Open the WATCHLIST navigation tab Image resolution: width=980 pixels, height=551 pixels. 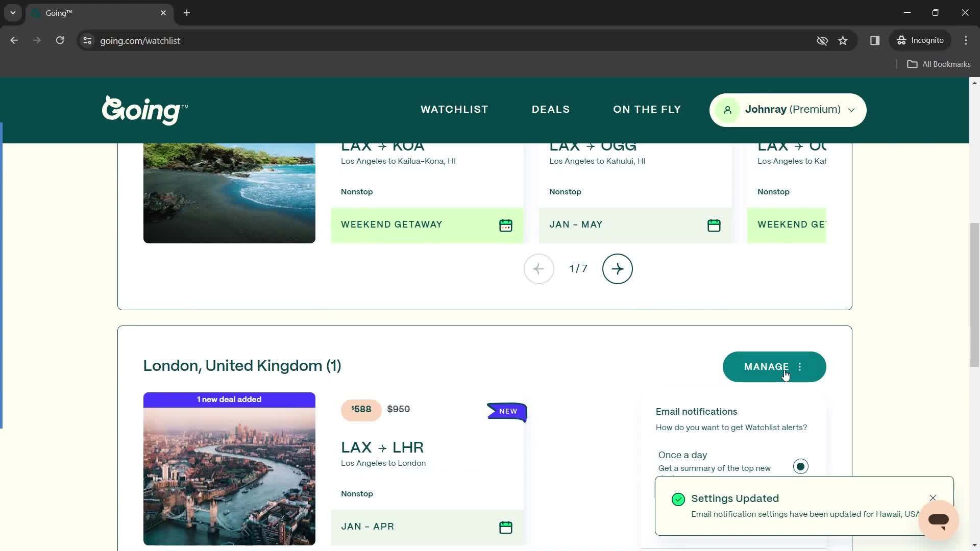(455, 110)
